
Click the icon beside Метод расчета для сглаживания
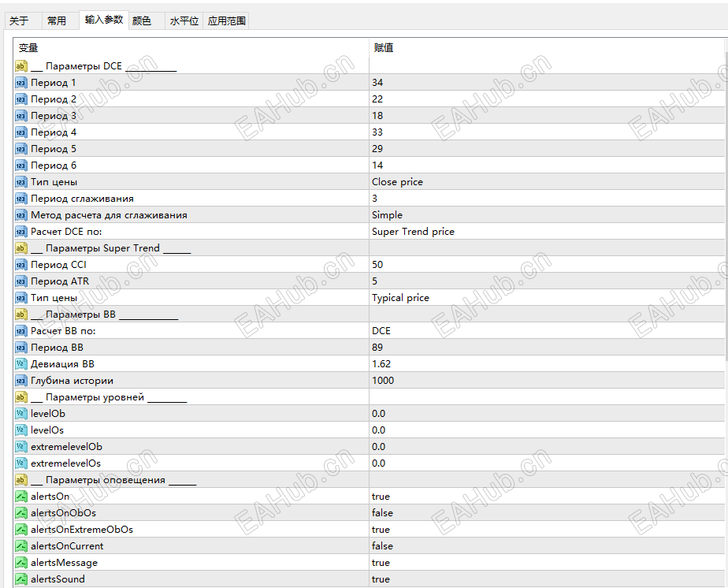click(21, 215)
